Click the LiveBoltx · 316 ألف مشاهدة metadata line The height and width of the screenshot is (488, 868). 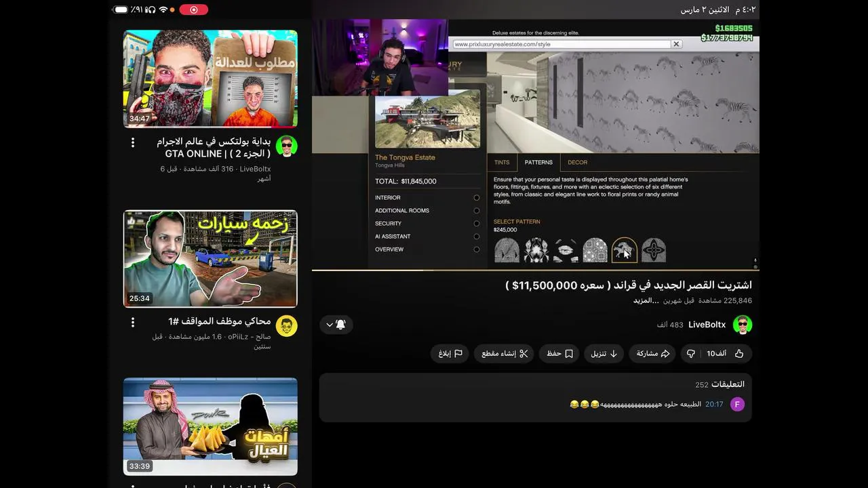tap(216, 174)
